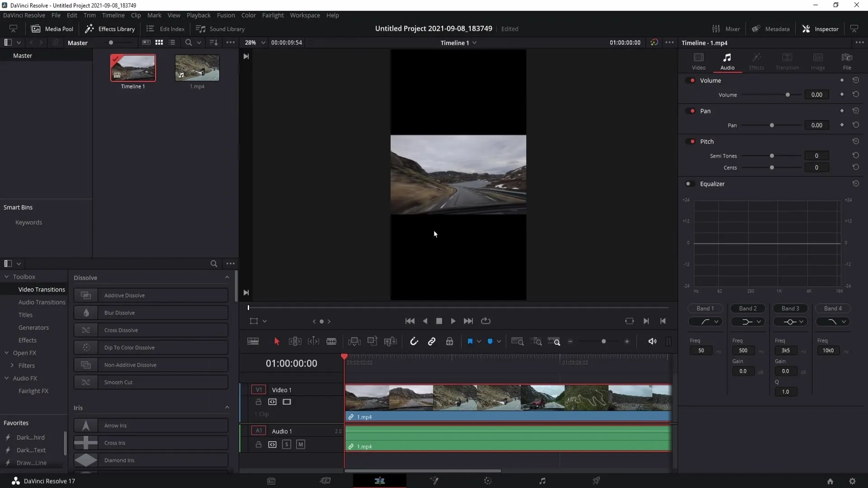The width and height of the screenshot is (868, 488).
Task: Toggle the Effects Library panel button
Action: point(110,29)
